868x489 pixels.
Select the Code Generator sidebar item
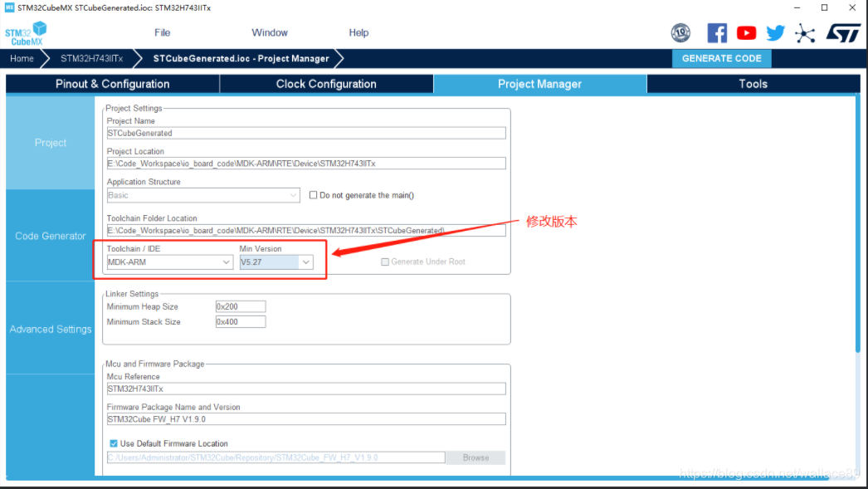click(x=50, y=236)
